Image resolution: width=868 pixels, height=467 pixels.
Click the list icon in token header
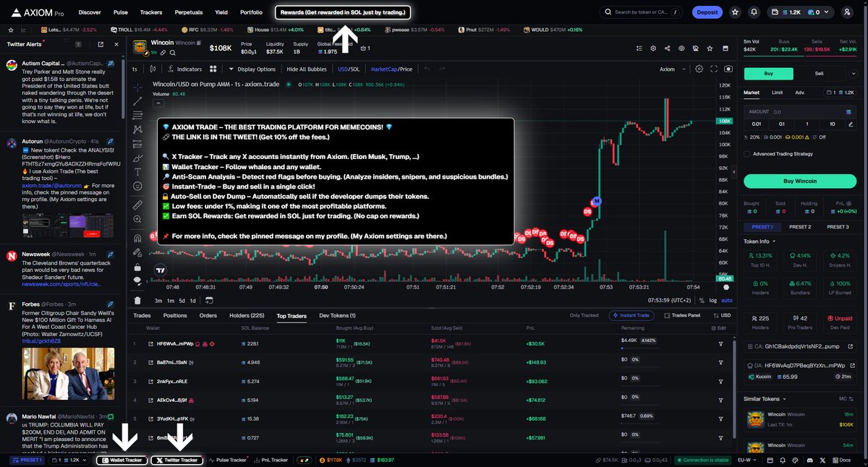point(639,48)
